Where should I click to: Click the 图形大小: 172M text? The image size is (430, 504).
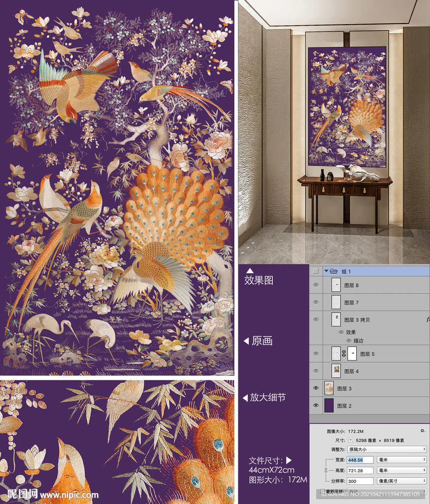[x=278, y=480]
